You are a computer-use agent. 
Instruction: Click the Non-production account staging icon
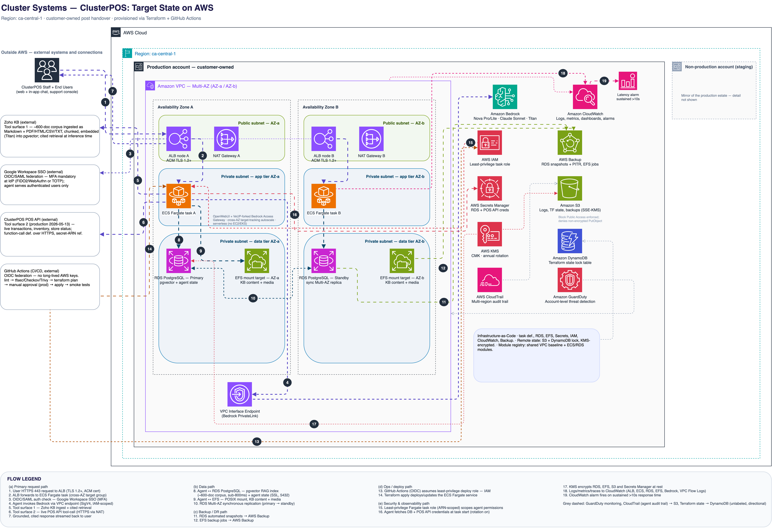point(677,67)
